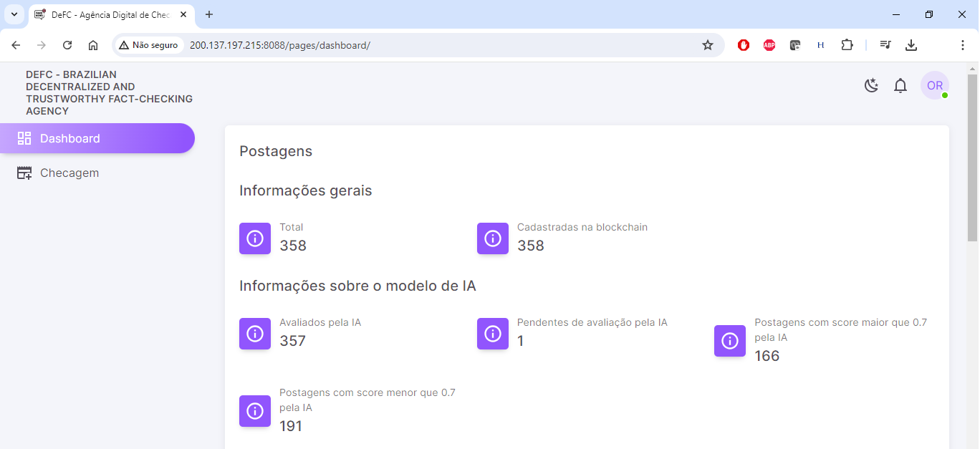Click the info icon next to Total
The height and width of the screenshot is (449, 980).
(255, 238)
